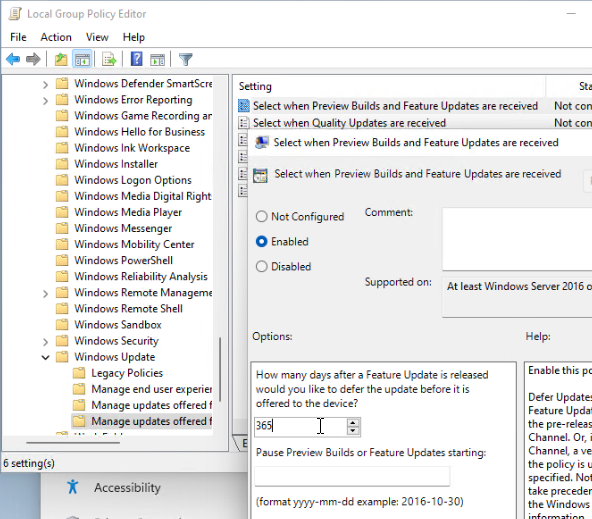Open the Action menu
Viewport: 592px width, 519px height.
pos(56,37)
